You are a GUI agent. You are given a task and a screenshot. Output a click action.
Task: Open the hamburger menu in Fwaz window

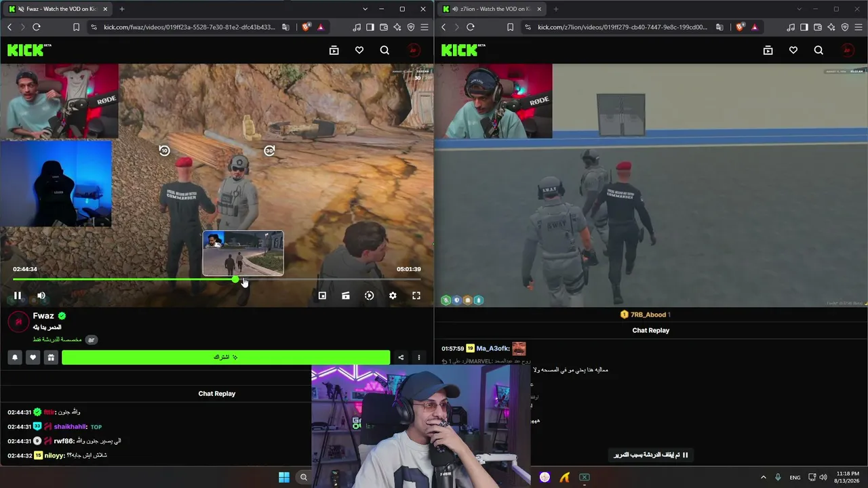tap(425, 27)
